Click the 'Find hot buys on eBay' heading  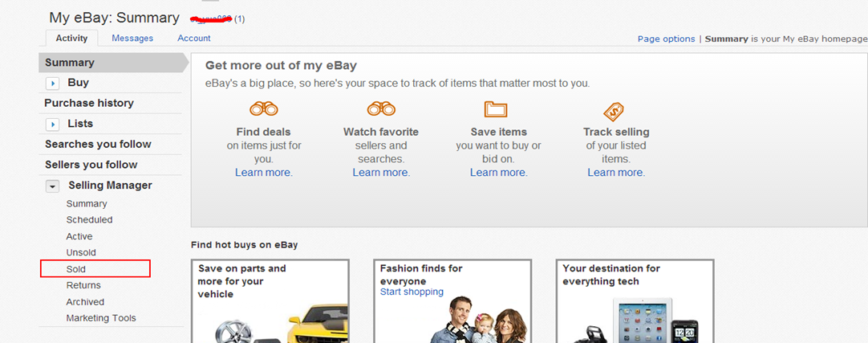tap(244, 244)
